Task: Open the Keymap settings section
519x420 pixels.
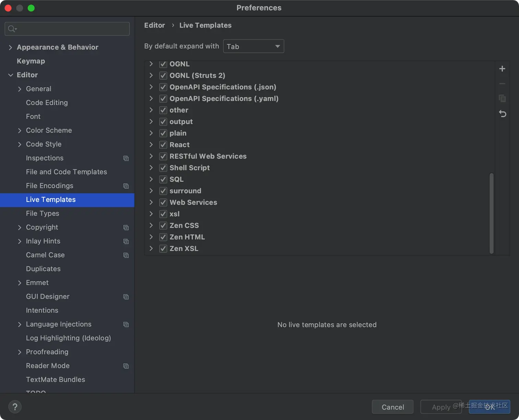Action: point(31,61)
